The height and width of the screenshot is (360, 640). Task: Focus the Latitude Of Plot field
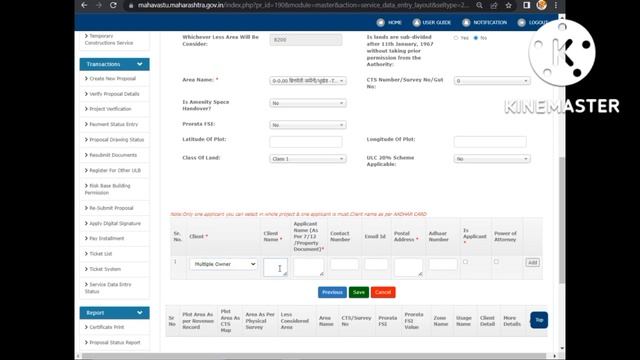coord(306,142)
